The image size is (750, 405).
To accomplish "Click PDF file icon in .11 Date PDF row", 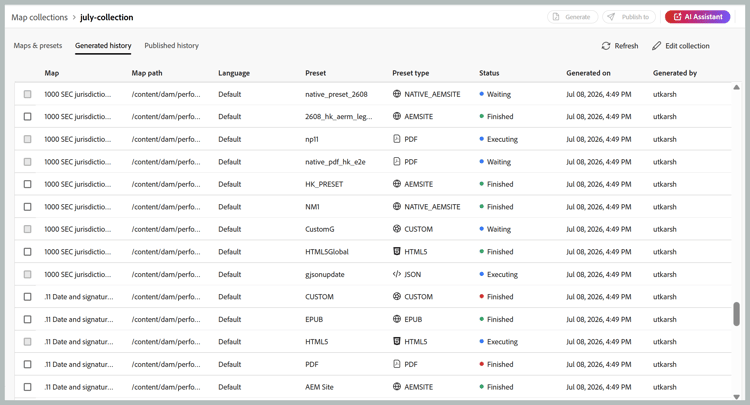I will [x=397, y=364].
